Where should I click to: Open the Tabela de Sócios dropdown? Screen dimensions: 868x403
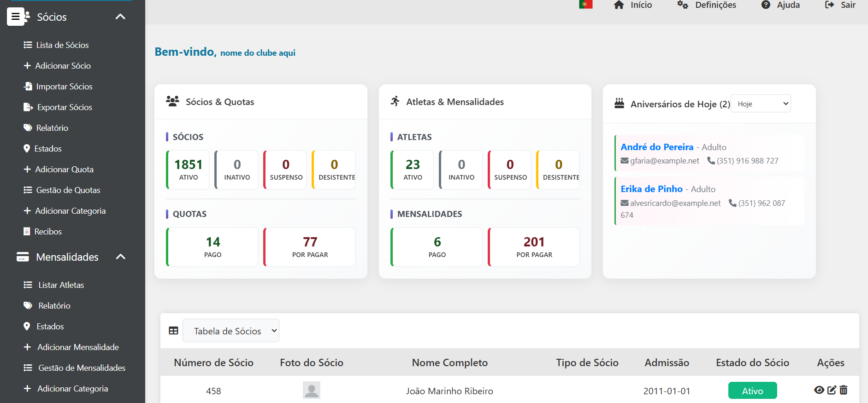click(x=231, y=331)
